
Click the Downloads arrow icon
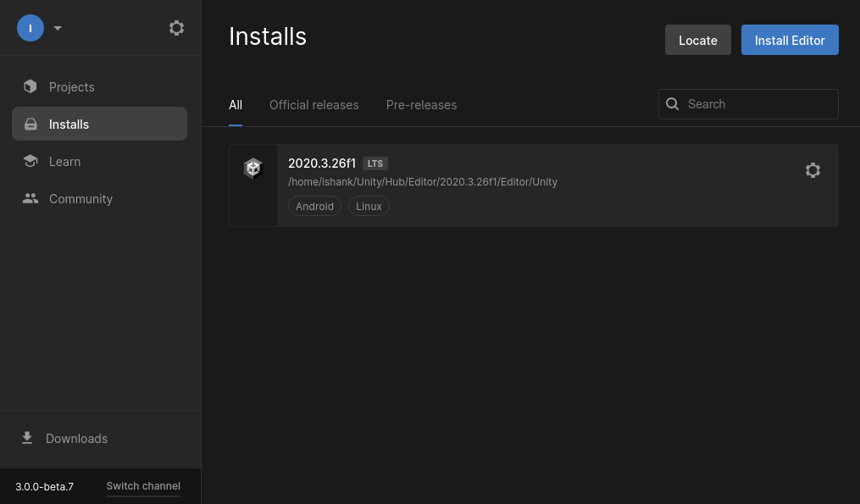pos(27,438)
